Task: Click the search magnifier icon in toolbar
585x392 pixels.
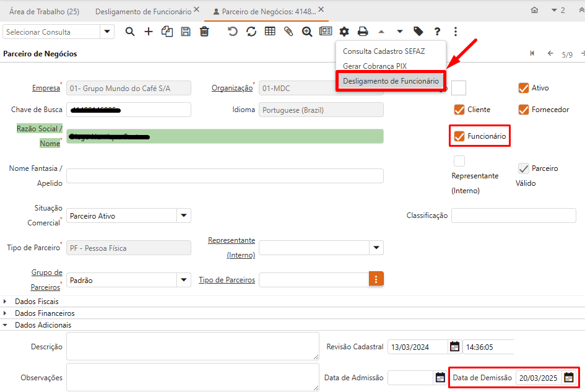Action: [x=130, y=32]
